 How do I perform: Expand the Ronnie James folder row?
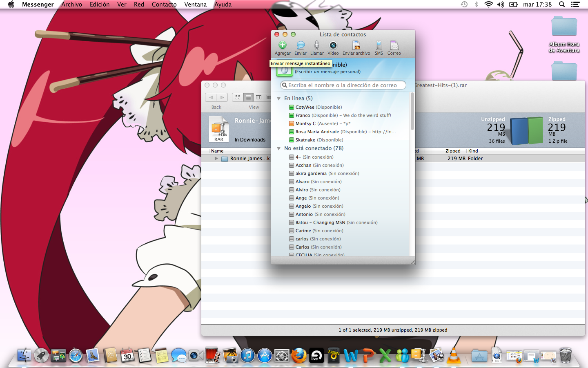click(x=216, y=159)
